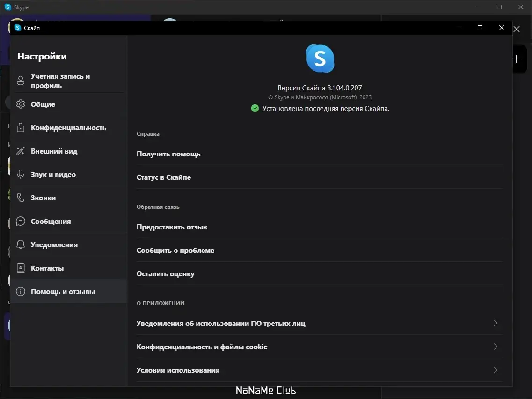Open Уведомления об использовании ПО третьих лиц

point(320,323)
